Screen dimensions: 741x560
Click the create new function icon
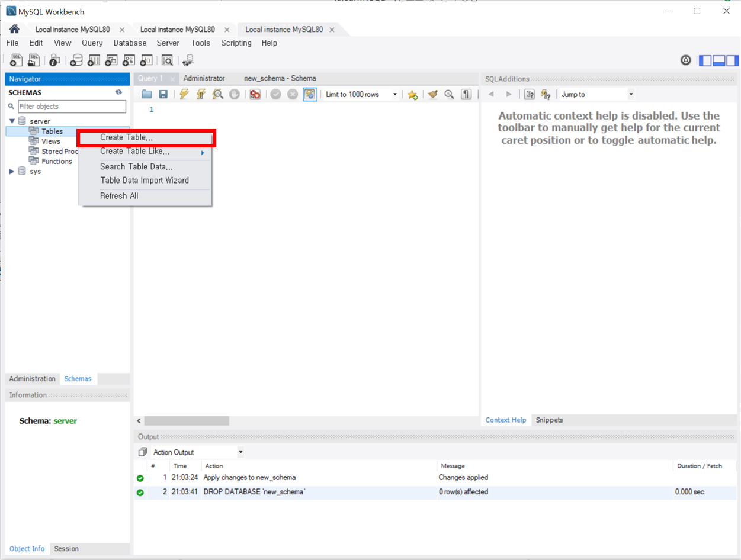[x=146, y=60]
